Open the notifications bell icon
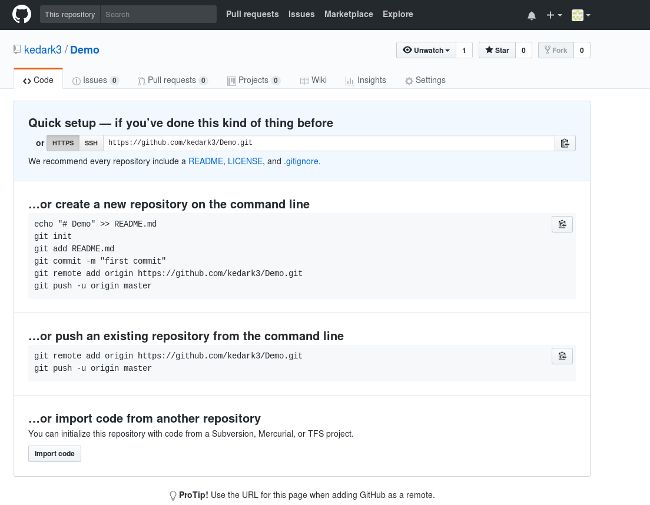 [531, 15]
